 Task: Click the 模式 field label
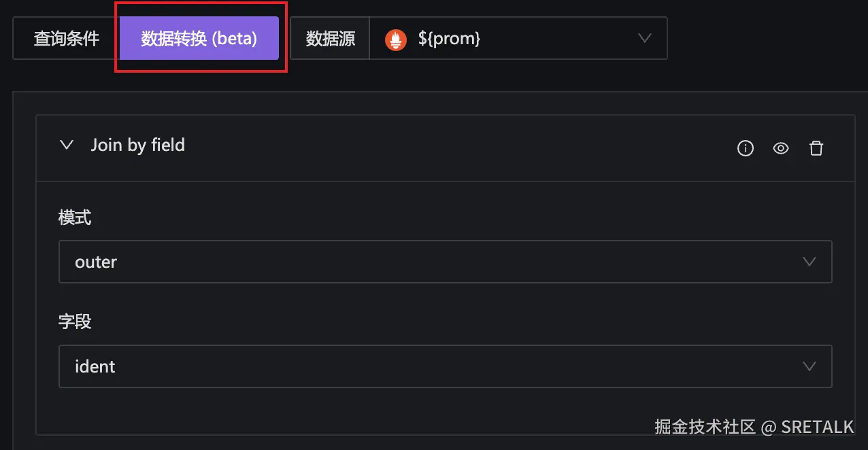coord(75,218)
